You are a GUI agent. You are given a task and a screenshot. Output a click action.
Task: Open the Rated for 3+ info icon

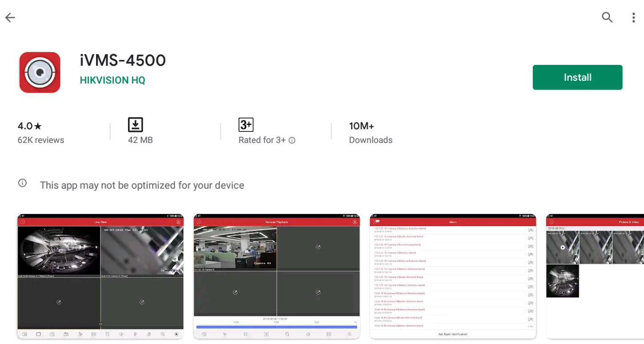coord(292,140)
